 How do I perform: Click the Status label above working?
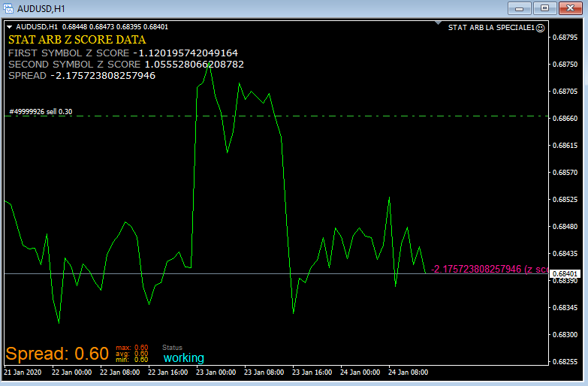172,348
